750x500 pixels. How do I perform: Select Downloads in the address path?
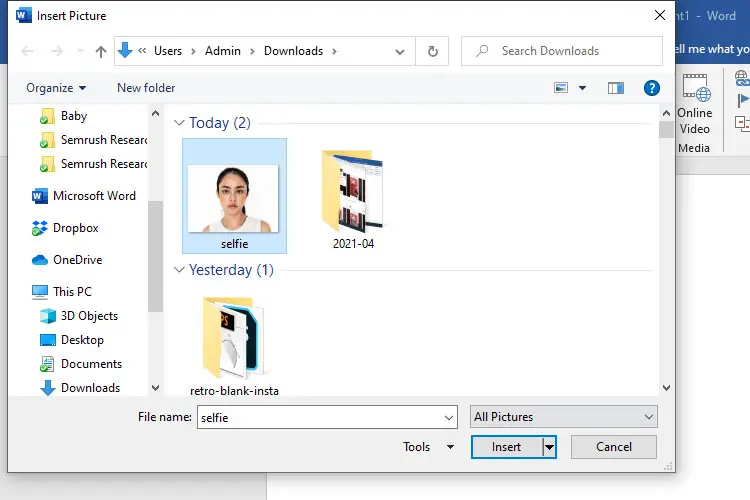tap(293, 51)
